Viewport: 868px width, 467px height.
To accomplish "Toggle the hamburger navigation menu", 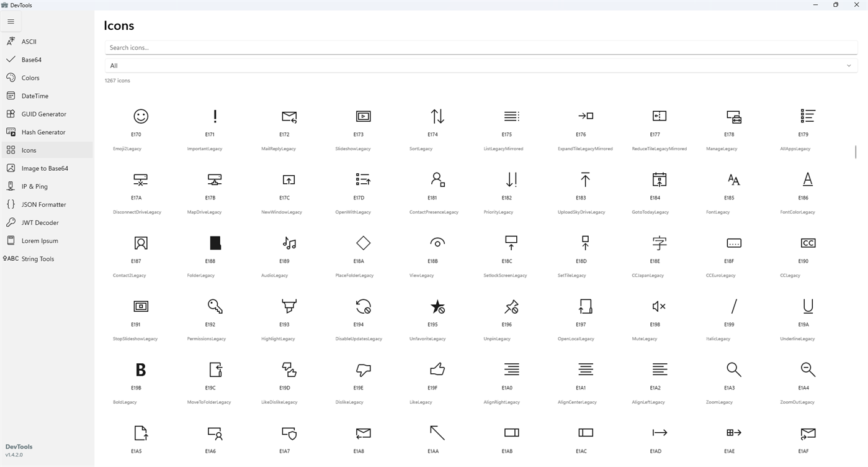I will click(x=11, y=22).
